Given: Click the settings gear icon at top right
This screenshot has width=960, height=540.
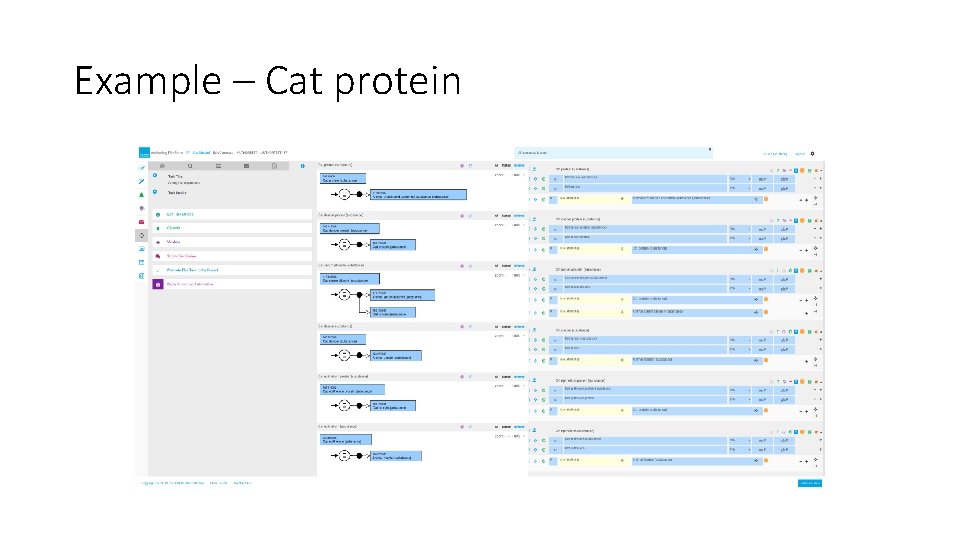Looking at the screenshot, I should (813, 153).
